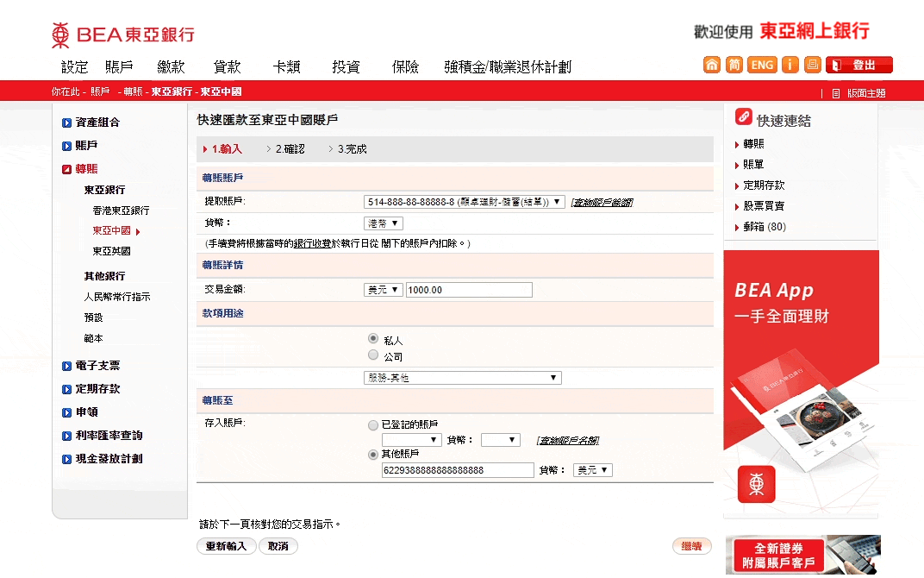This screenshot has height=578, width=924.
Task: Open quick link 定期存款
Action: pyautogui.click(x=764, y=185)
